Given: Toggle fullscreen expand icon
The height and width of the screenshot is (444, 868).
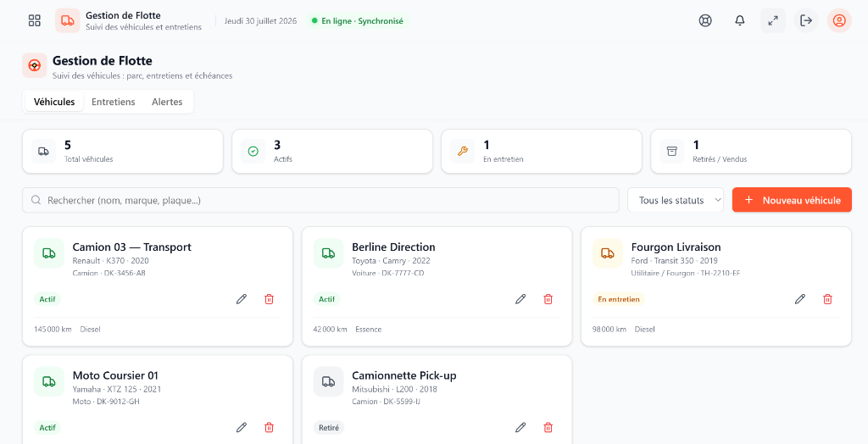Looking at the screenshot, I should (x=773, y=20).
